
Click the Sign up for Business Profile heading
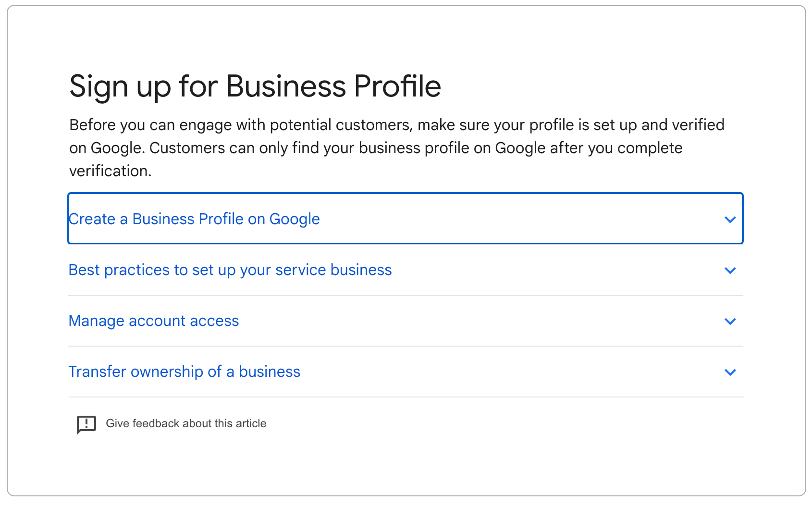(x=255, y=86)
